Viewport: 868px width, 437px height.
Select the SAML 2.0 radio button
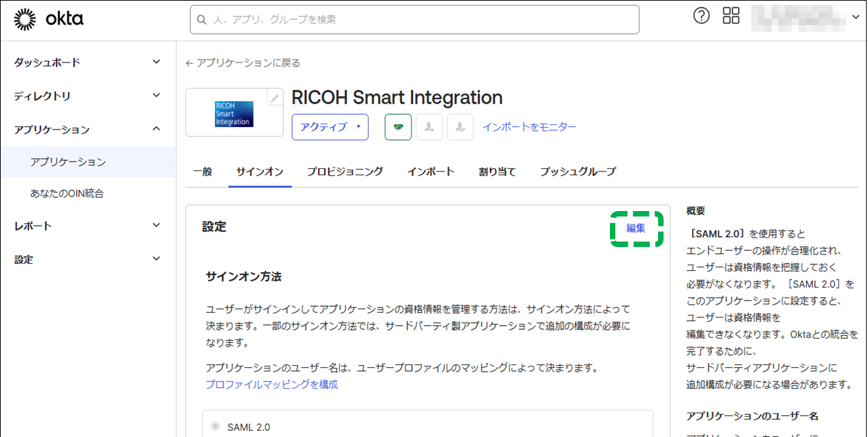click(215, 427)
